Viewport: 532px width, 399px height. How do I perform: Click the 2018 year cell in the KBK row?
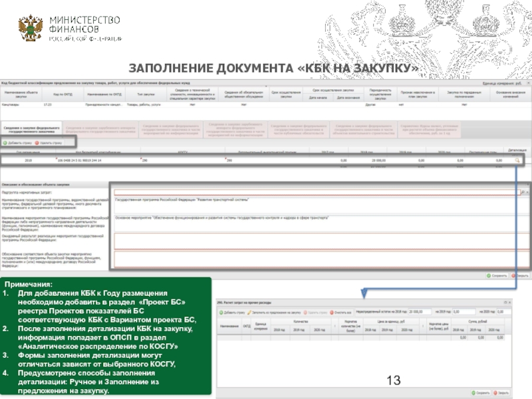pyautogui.click(x=28, y=160)
